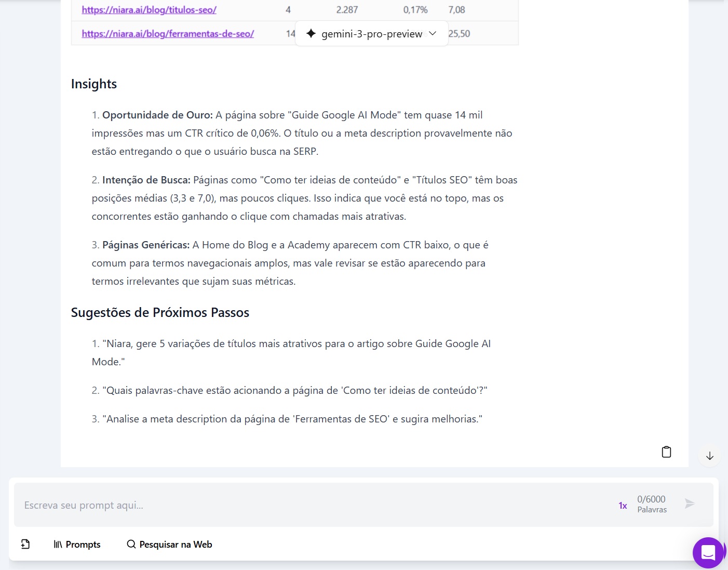Click the magnifier icon for web search
This screenshot has width=728, height=570.
click(131, 544)
